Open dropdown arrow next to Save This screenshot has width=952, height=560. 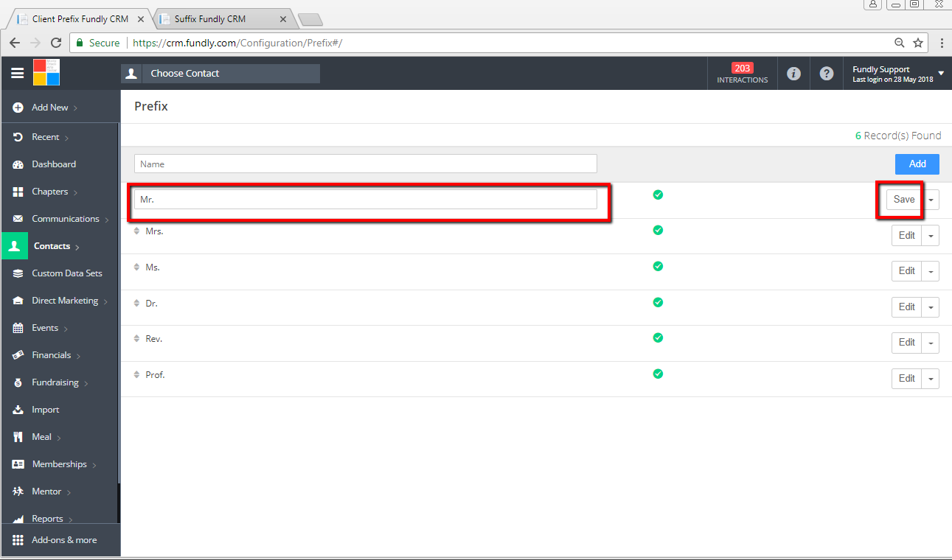(x=931, y=200)
